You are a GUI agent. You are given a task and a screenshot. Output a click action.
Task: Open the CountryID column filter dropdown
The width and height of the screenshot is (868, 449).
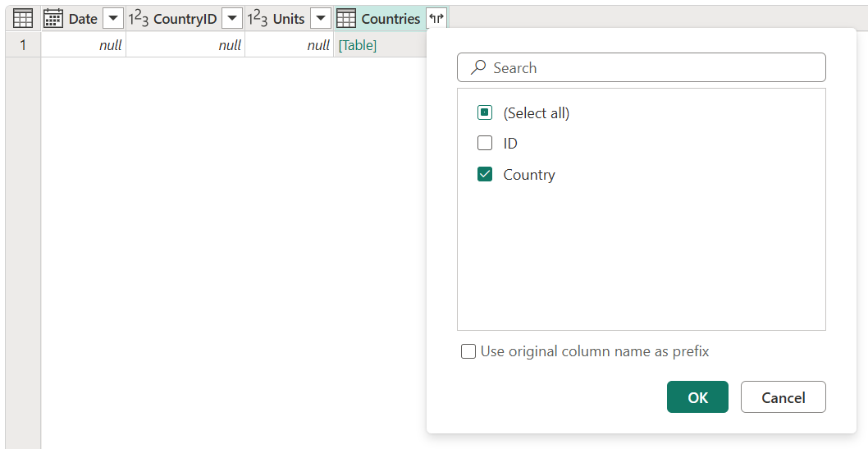[232, 19]
